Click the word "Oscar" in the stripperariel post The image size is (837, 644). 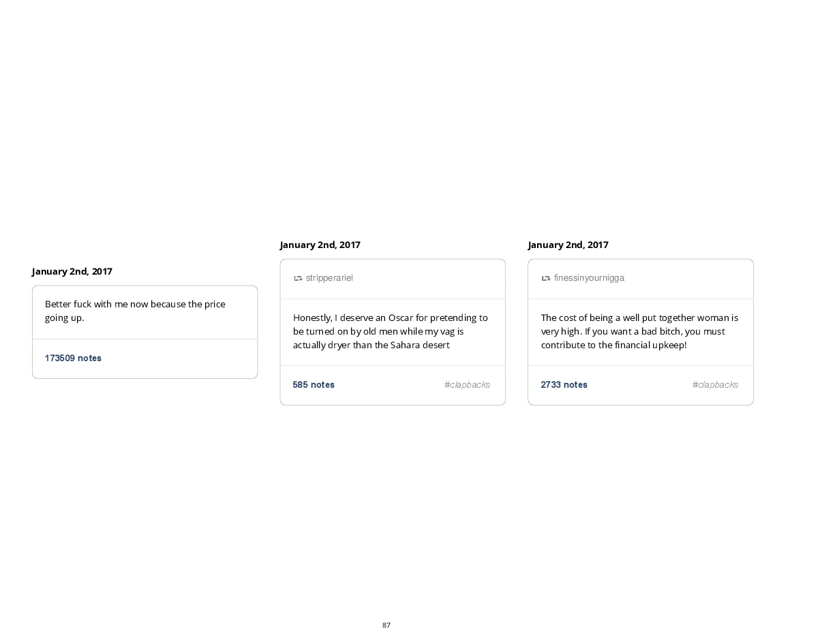(401, 318)
